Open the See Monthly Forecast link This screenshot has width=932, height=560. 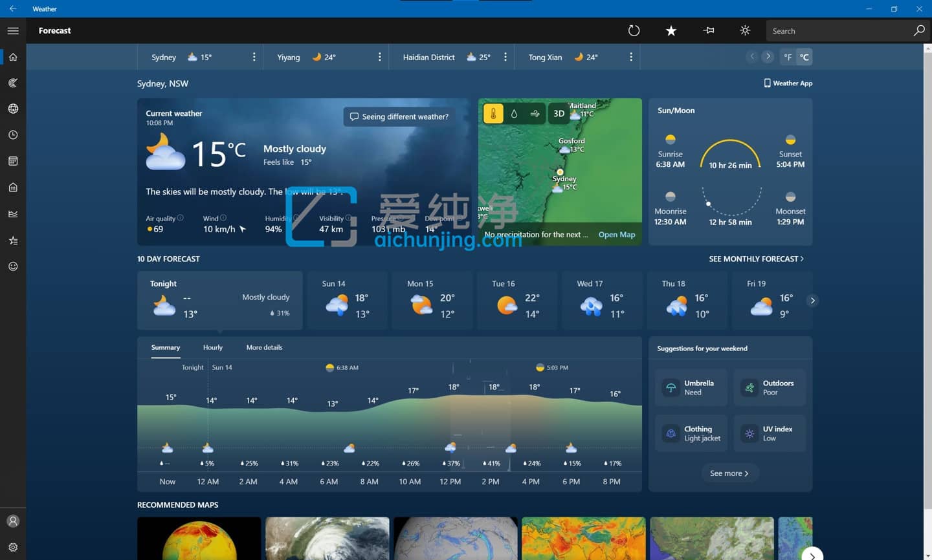pos(756,259)
